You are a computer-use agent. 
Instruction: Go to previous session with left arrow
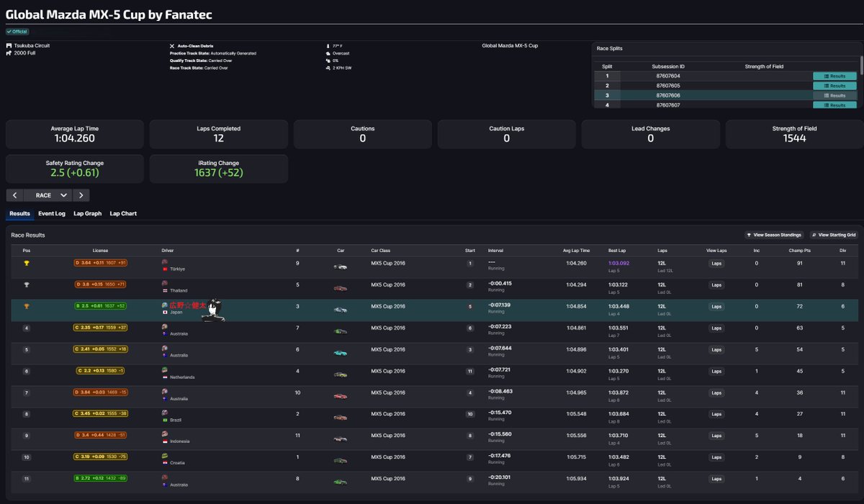(x=14, y=195)
